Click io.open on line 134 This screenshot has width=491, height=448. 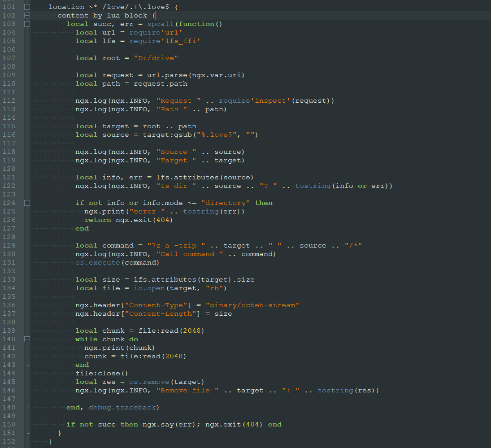pos(149,288)
